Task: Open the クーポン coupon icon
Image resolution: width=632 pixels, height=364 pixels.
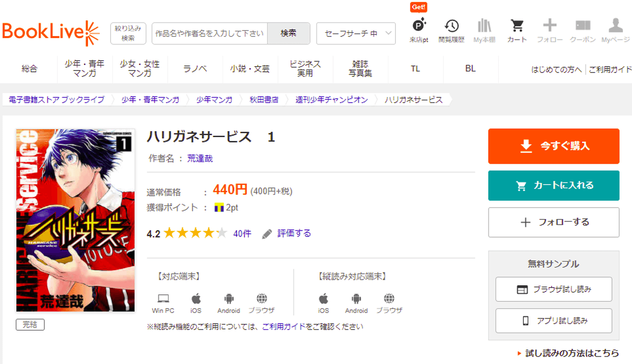Action: pyautogui.click(x=583, y=31)
